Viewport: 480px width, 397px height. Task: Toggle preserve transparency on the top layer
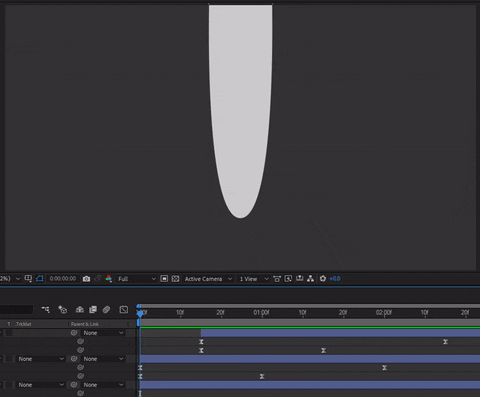pos(9,333)
